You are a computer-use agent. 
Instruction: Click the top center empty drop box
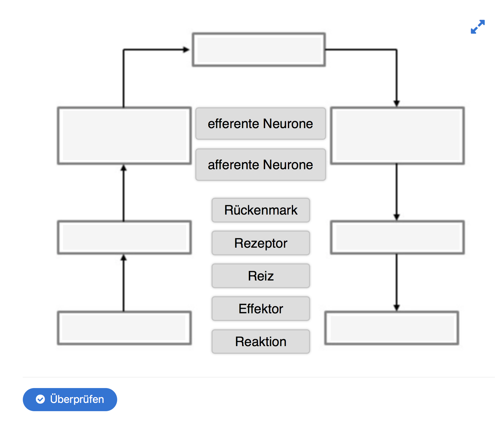coord(259,50)
